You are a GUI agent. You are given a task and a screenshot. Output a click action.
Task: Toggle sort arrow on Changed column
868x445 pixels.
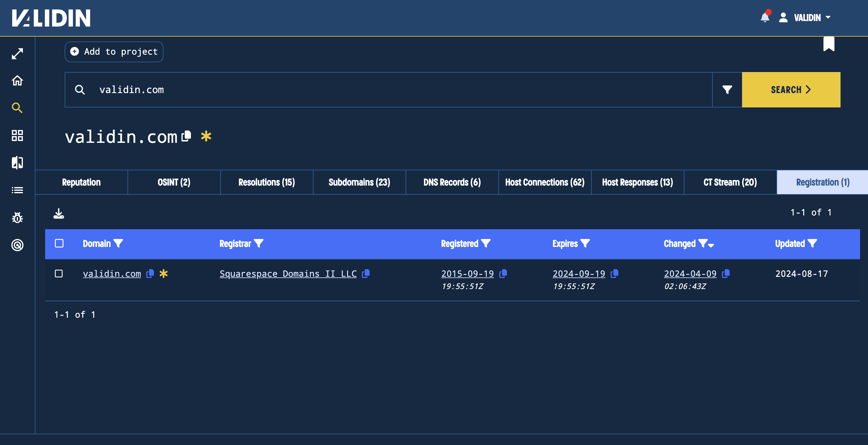click(x=711, y=245)
